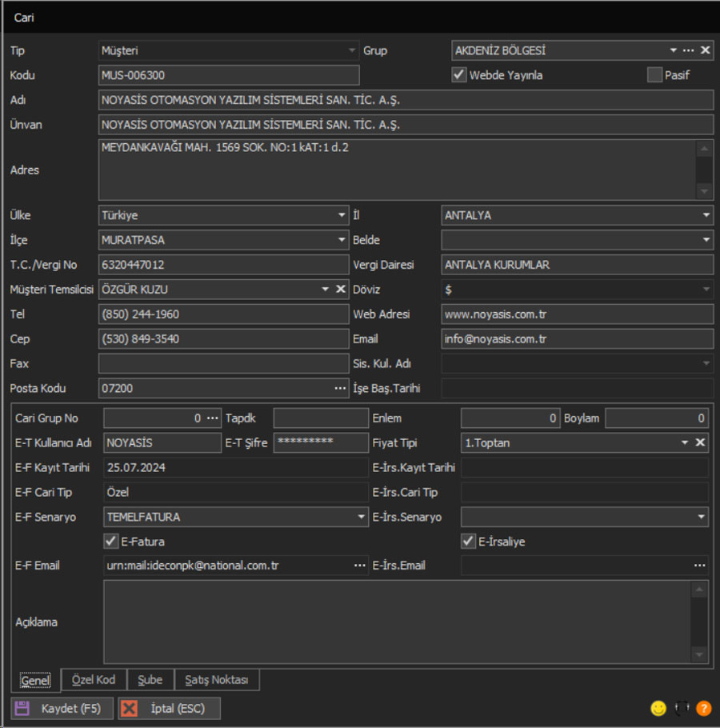This screenshot has height=728, width=720.
Task: Open the Satış Noktası tab
Action: click(x=217, y=680)
